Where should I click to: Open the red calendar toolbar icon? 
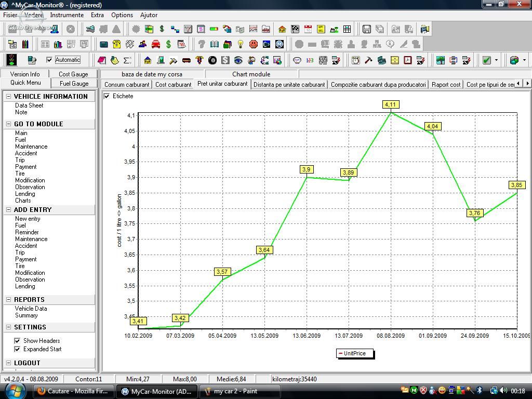click(308, 29)
